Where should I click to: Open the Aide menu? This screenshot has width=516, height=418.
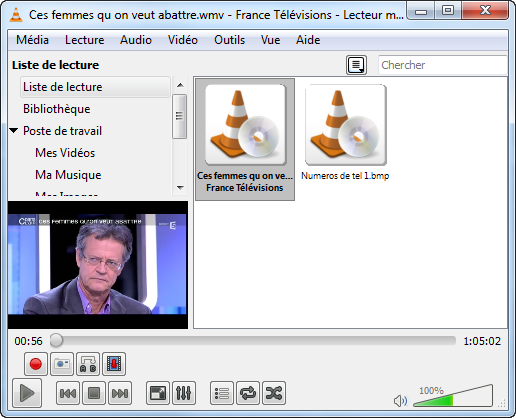[308, 40]
